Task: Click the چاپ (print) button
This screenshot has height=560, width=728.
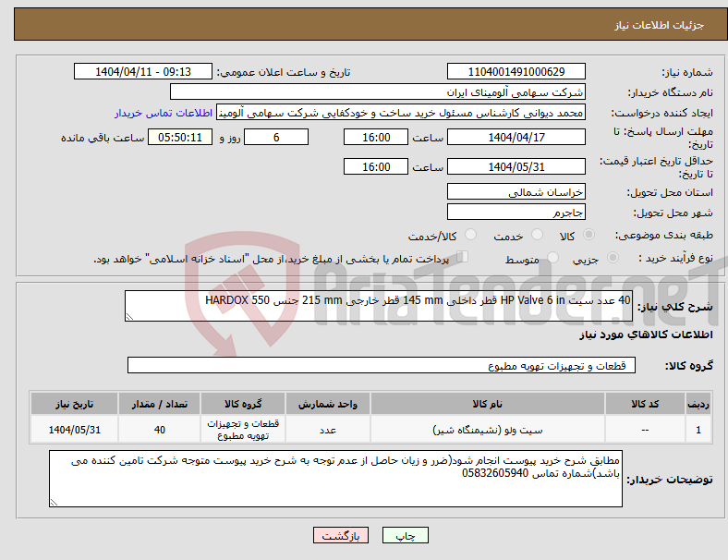Action: [x=405, y=535]
